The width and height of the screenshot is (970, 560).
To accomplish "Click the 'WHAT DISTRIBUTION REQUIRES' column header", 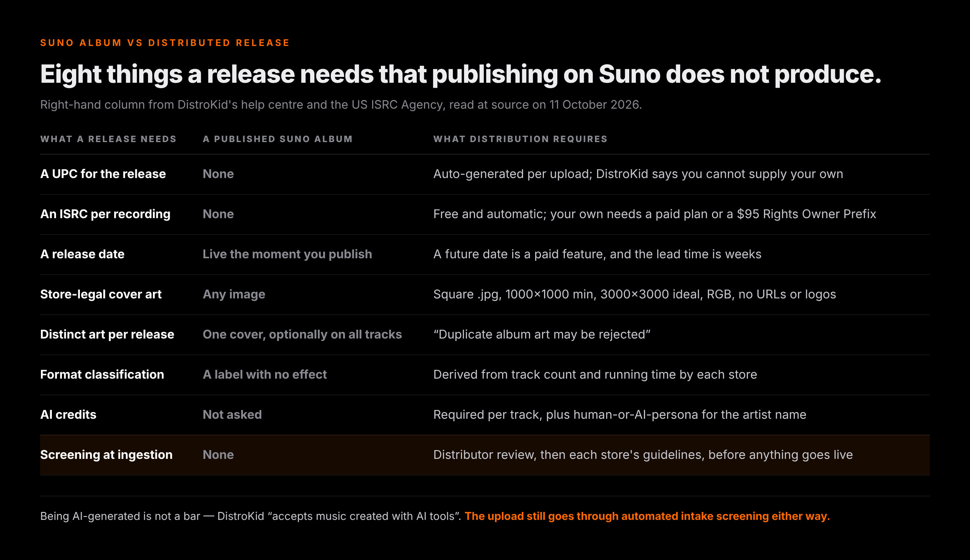I will 520,139.
